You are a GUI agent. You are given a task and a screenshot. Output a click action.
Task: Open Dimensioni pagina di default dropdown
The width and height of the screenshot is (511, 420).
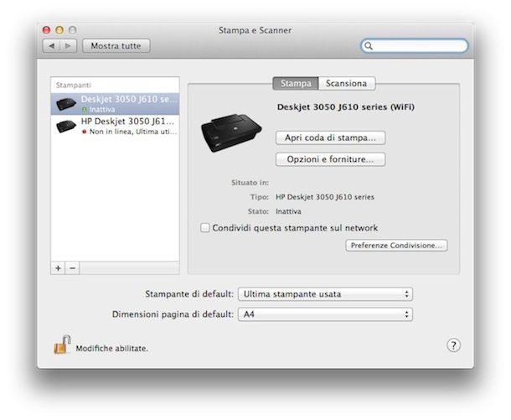[325, 314]
